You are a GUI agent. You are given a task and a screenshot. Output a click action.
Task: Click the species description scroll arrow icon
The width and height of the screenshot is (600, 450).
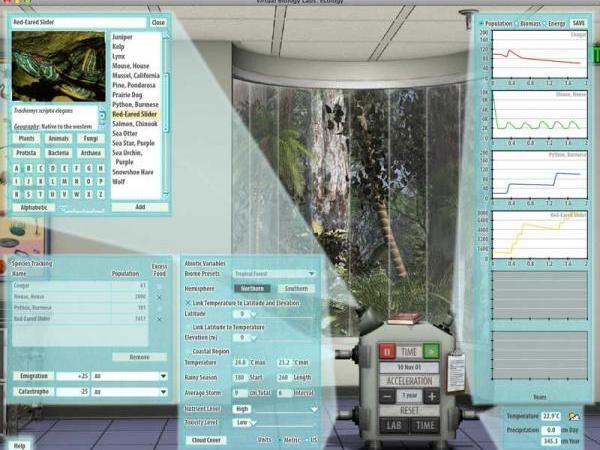(x=102, y=115)
